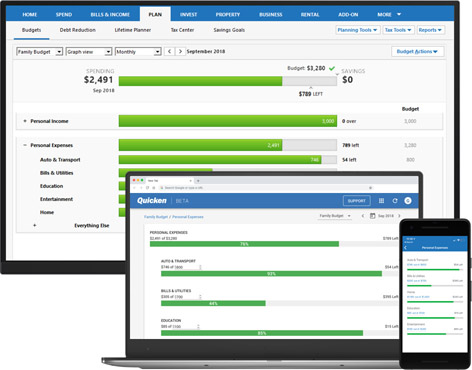Open the profile avatar icon in laptop Quicken
Viewport: 472px width, 370px height.
408,201
